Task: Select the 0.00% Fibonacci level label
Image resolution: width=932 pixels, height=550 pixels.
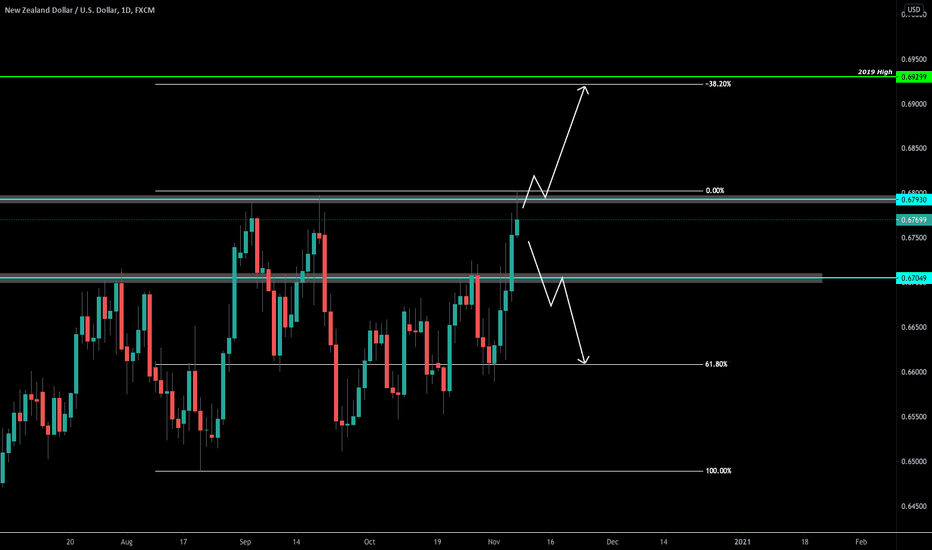Action: [714, 191]
